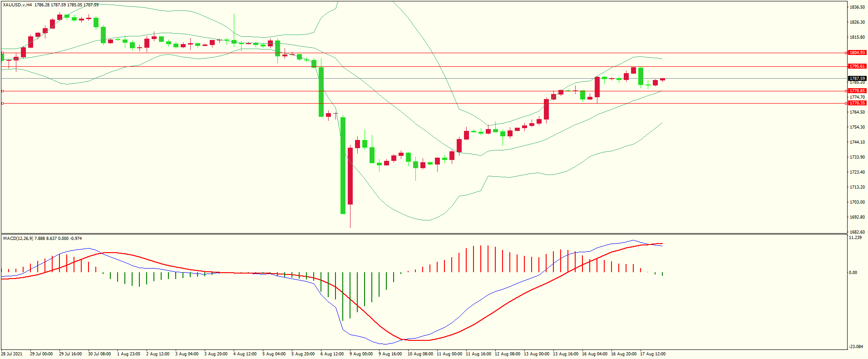Image resolution: width=868 pixels, height=359 pixels.
Task: Select the red 1778.85 price level label
Action: click(x=857, y=91)
